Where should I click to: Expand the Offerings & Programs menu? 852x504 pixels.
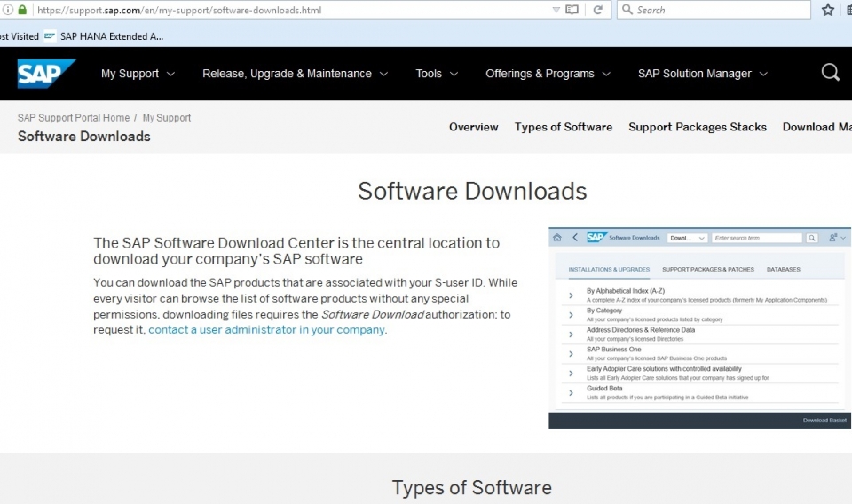pos(548,74)
